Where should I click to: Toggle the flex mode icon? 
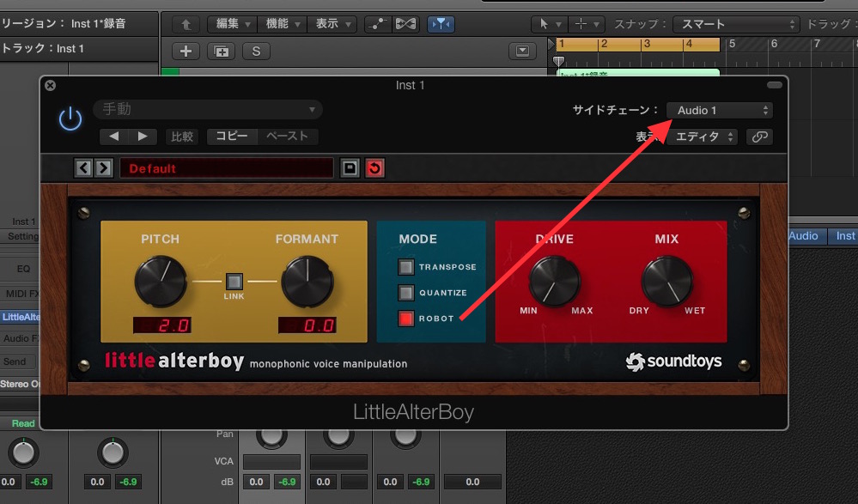[x=406, y=24]
